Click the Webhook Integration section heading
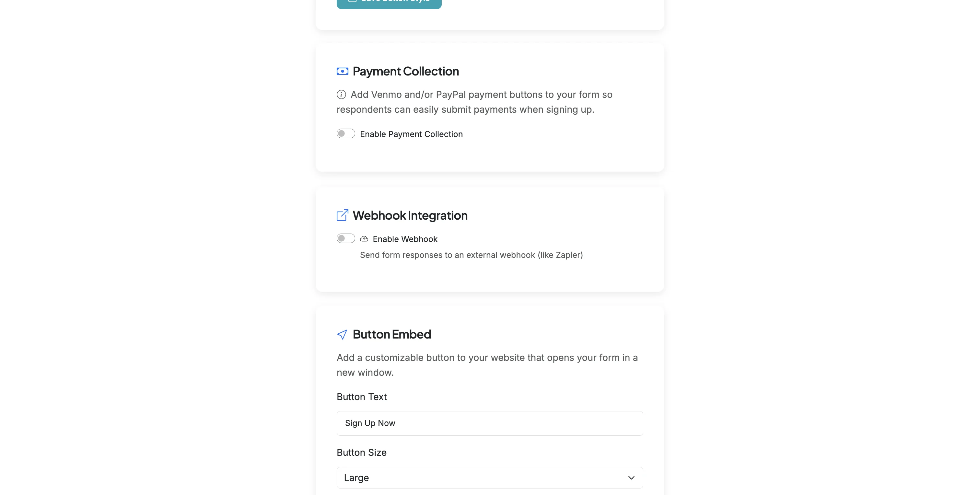The height and width of the screenshot is (495, 980). (x=410, y=215)
